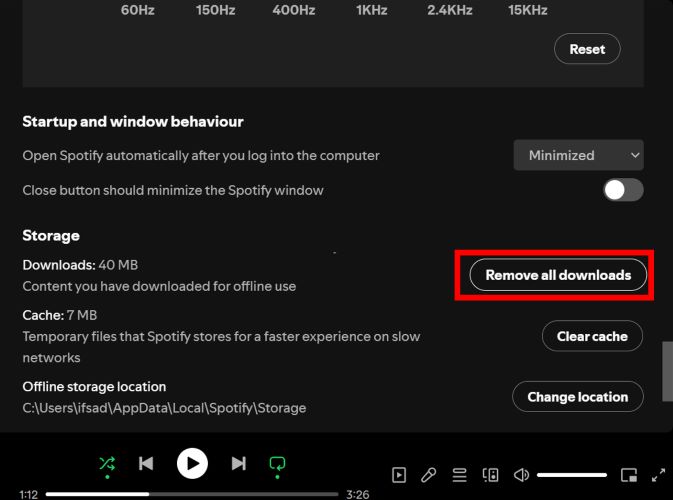Open Now Playing view icon

point(399,475)
